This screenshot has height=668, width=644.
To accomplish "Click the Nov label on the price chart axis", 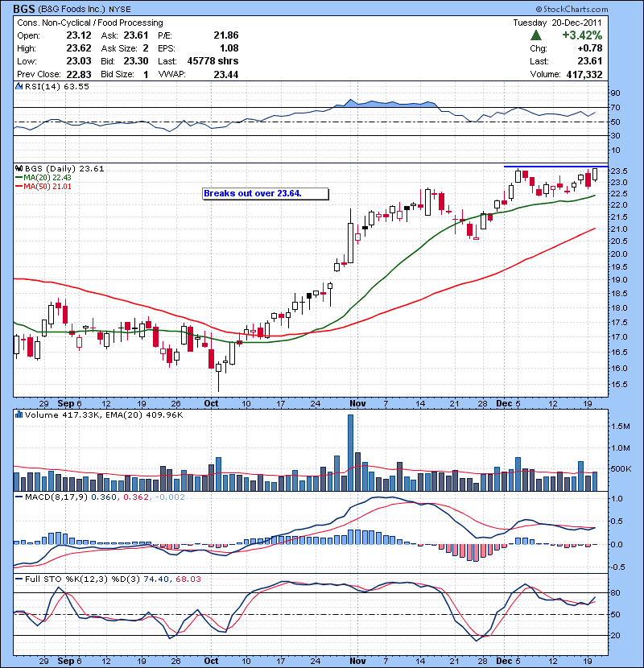I will point(357,403).
